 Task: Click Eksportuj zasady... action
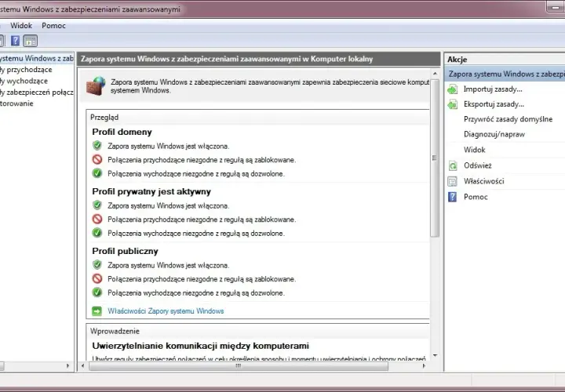(494, 104)
